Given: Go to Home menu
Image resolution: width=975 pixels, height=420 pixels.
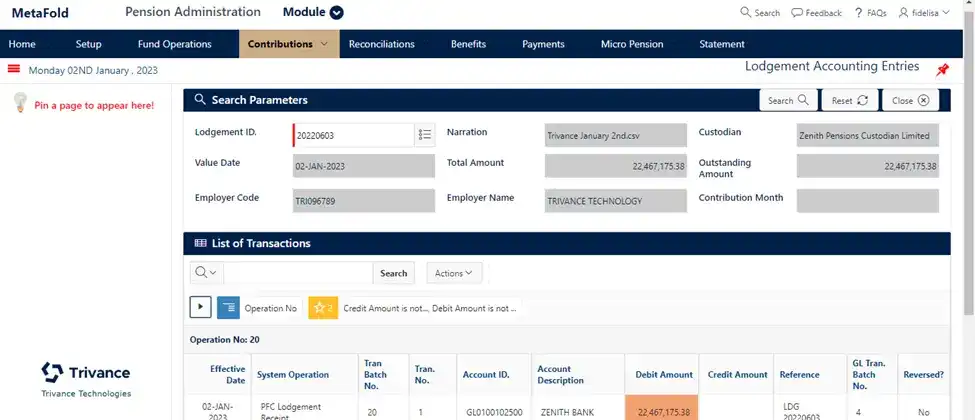Looking at the screenshot, I should pyautogui.click(x=22, y=44).
